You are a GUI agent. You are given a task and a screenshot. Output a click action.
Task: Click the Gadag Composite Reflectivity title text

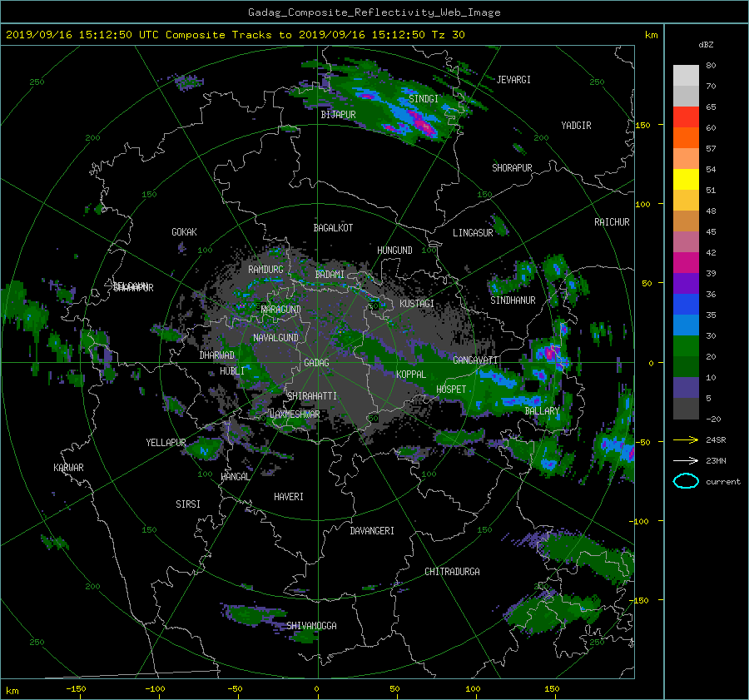pyautogui.click(x=374, y=12)
